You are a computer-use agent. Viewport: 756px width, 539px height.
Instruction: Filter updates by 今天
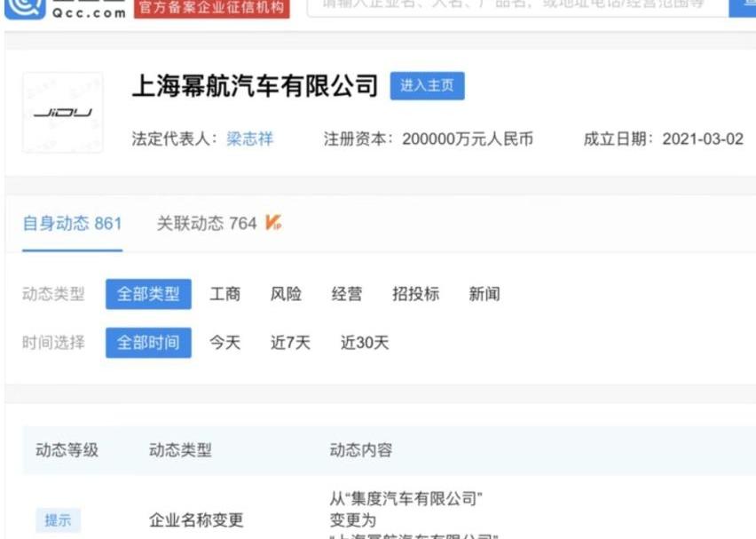224,343
